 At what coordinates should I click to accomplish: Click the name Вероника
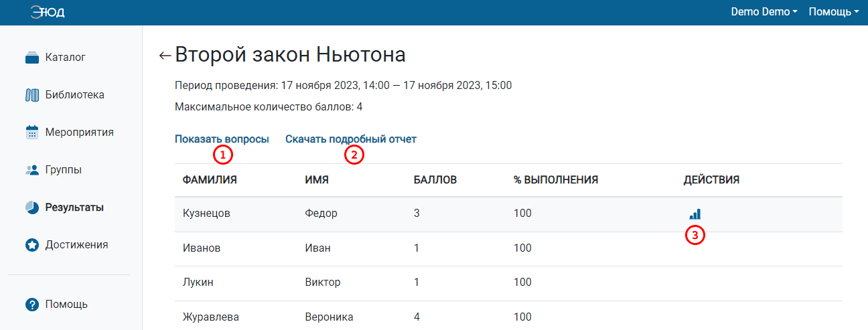point(329,317)
